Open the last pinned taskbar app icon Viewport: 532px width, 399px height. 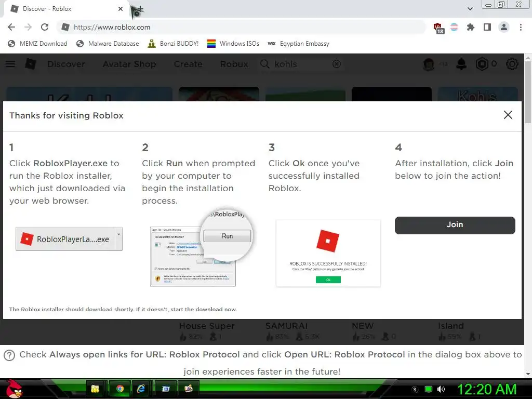(x=189, y=389)
